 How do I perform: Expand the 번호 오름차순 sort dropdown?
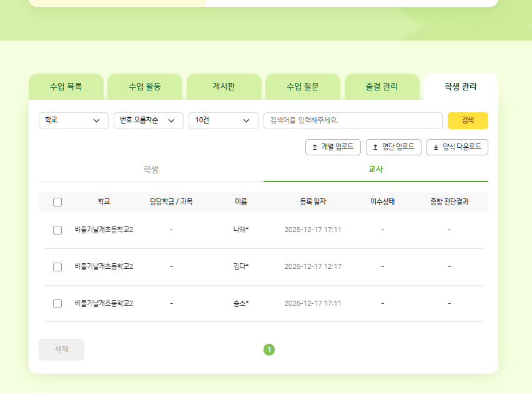149,120
